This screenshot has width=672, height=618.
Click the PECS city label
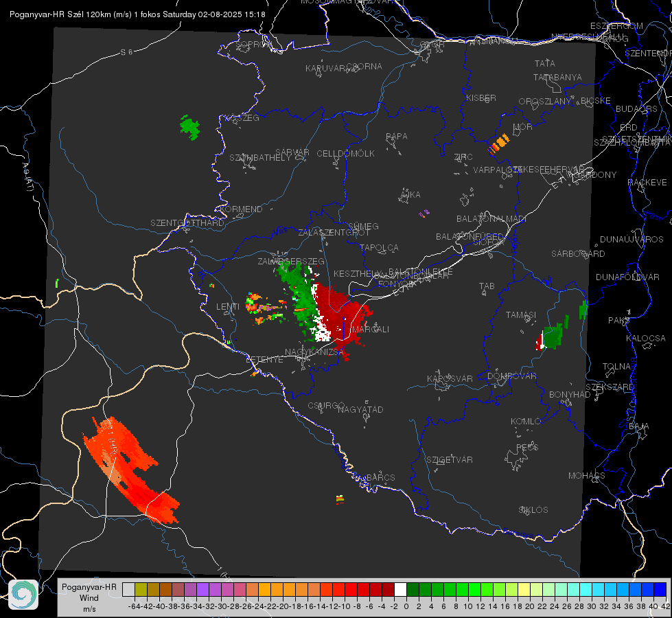pyautogui.click(x=526, y=447)
